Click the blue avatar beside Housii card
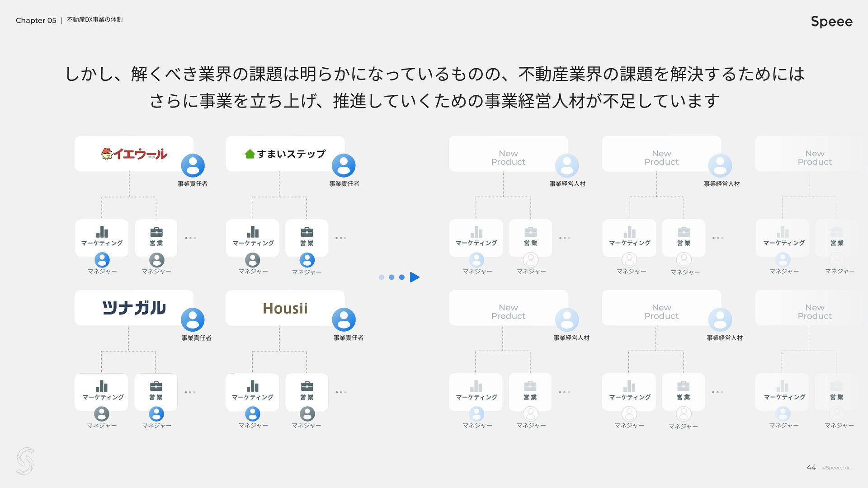Screen dimensions: 868x488 [344, 320]
